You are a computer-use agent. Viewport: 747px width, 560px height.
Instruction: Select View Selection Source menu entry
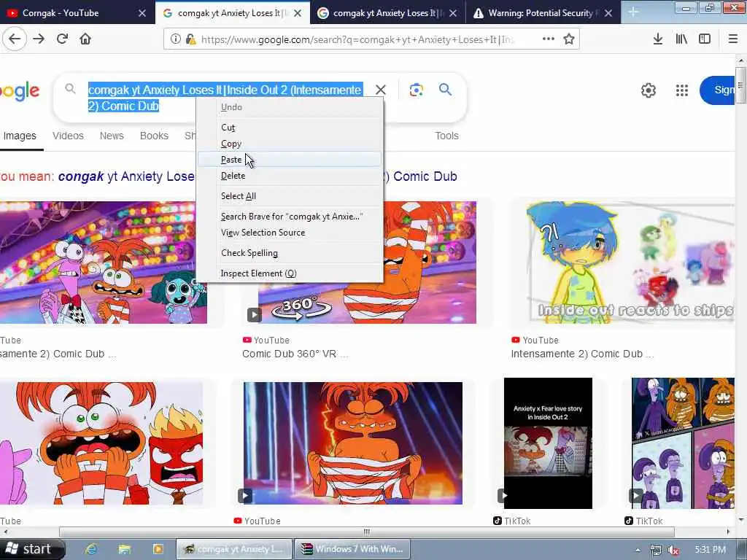(289, 233)
